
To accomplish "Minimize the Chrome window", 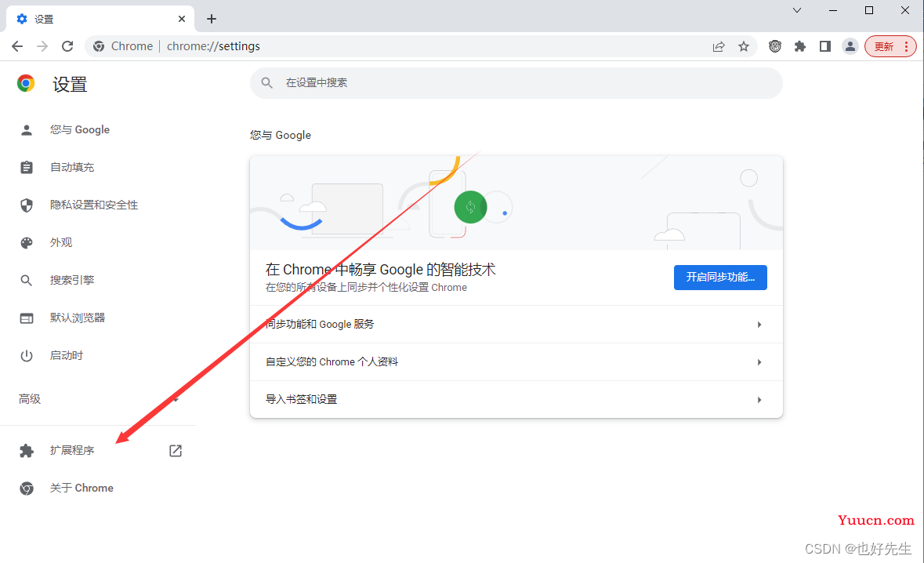I will coord(832,11).
